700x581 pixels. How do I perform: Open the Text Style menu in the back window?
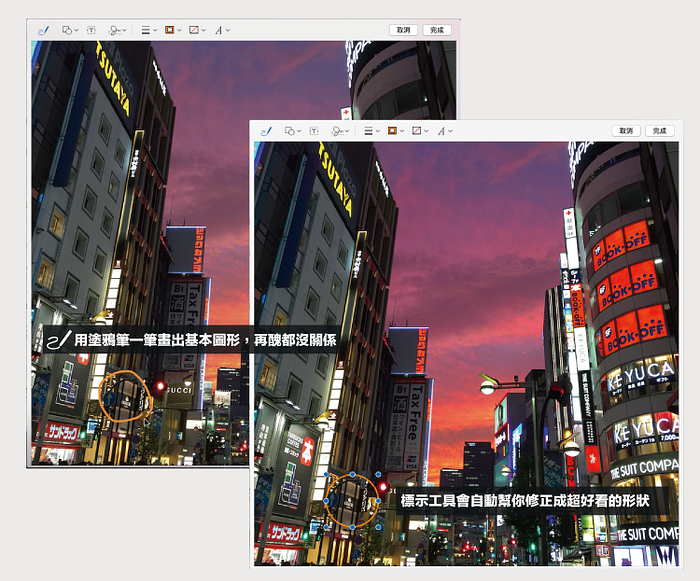tap(219, 30)
